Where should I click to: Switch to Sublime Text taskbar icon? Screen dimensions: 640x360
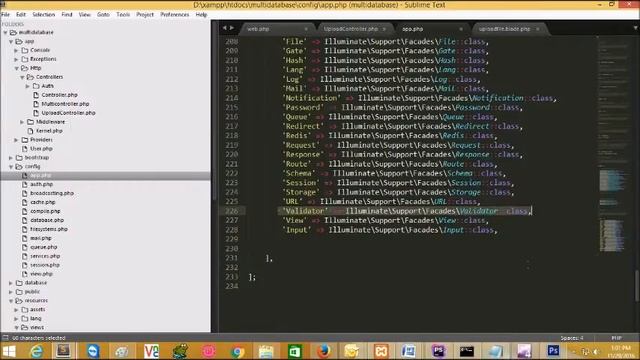click(63, 351)
